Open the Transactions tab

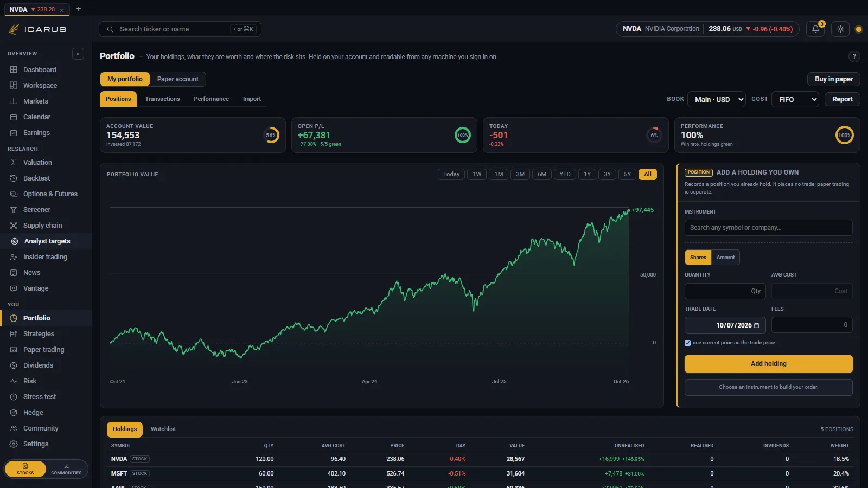162,99
